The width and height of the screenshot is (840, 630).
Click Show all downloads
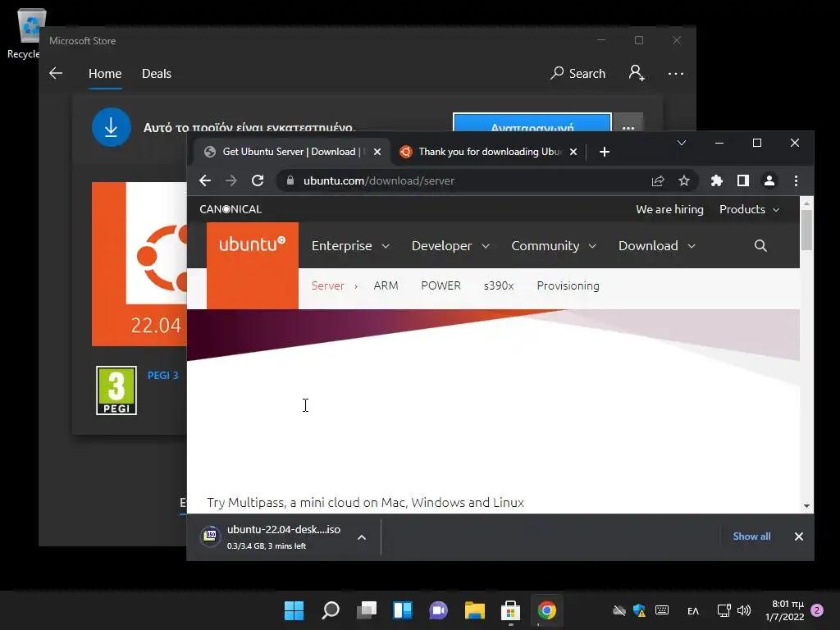751,536
